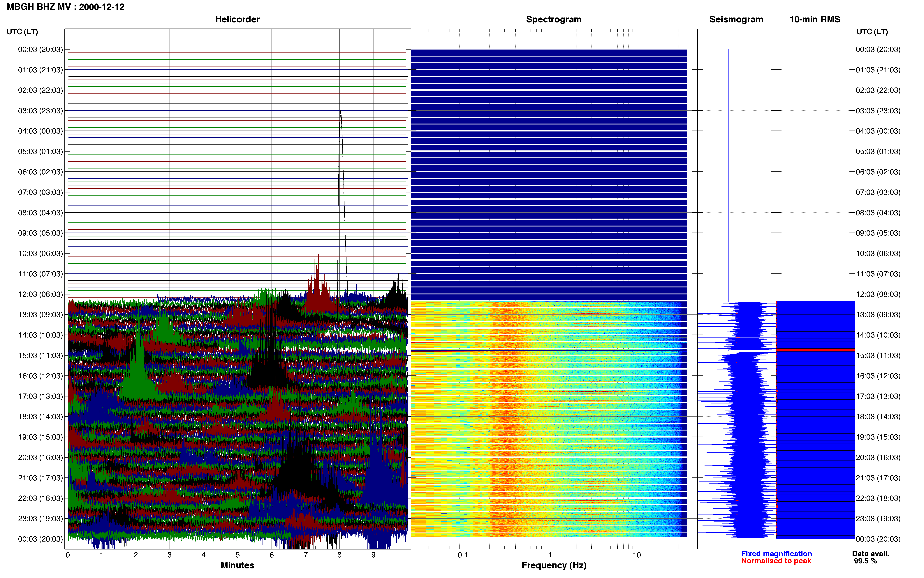This screenshot has height=578, width=924.
Task: Click right time label '15:03 (11:03)'
Action: pyautogui.click(x=878, y=356)
